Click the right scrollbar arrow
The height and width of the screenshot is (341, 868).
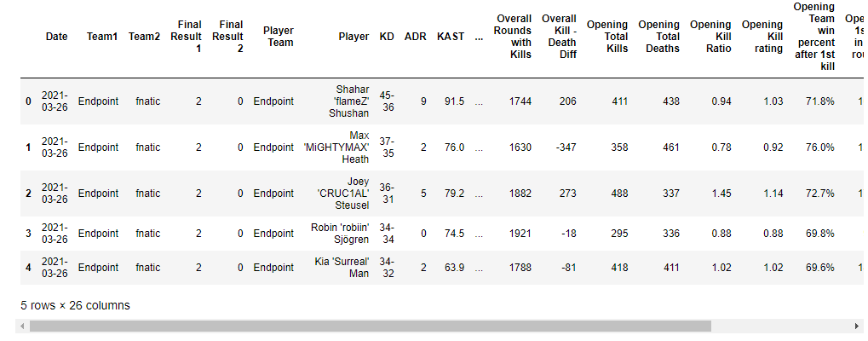coord(856,326)
